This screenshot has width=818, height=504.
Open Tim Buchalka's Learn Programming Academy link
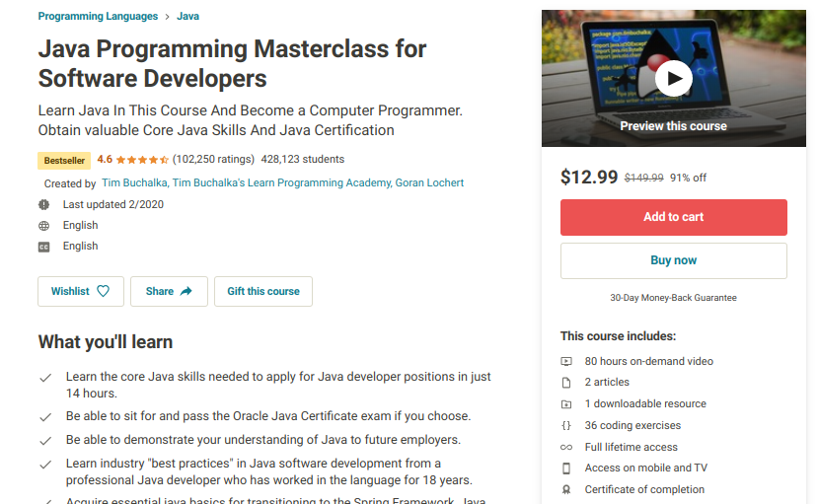[x=281, y=182]
